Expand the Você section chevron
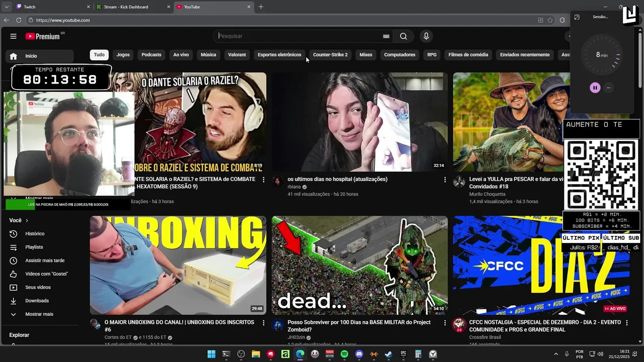Image resolution: width=644 pixels, height=362 pixels. point(27,221)
